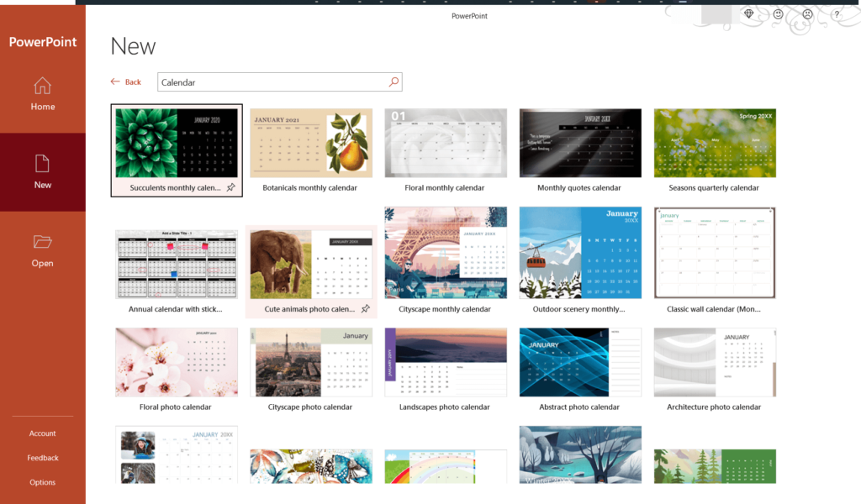Choose Cityscape monthly calendar thumbnail

tap(446, 252)
